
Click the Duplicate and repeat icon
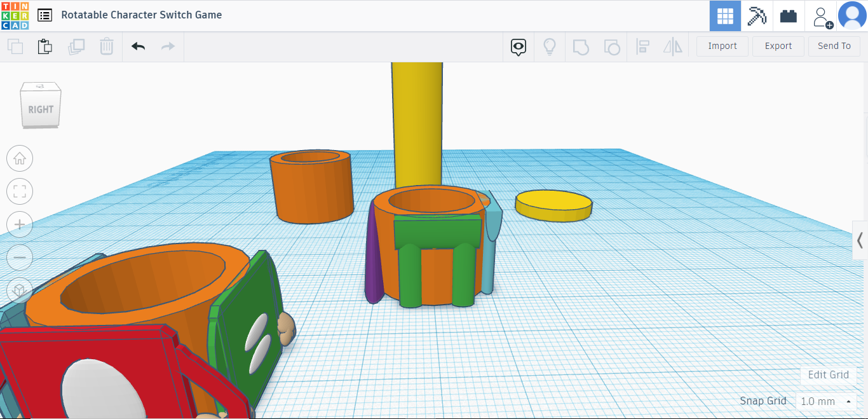click(76, 46)
